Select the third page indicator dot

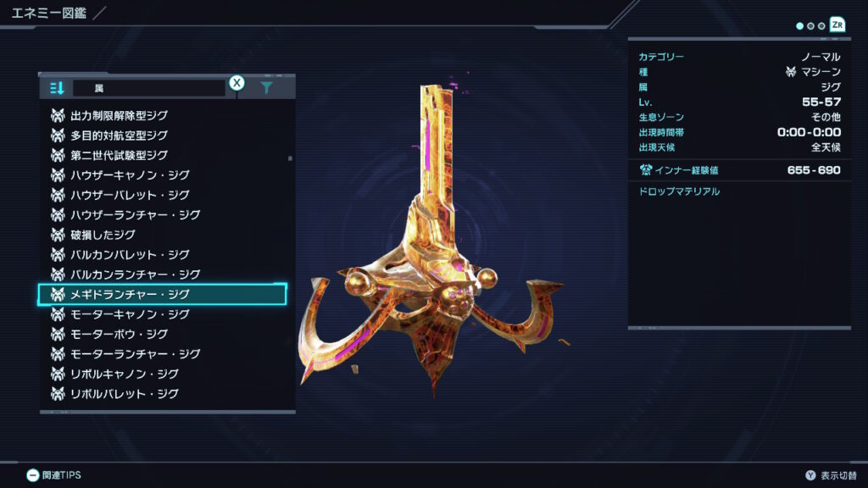tap(821, 26)
